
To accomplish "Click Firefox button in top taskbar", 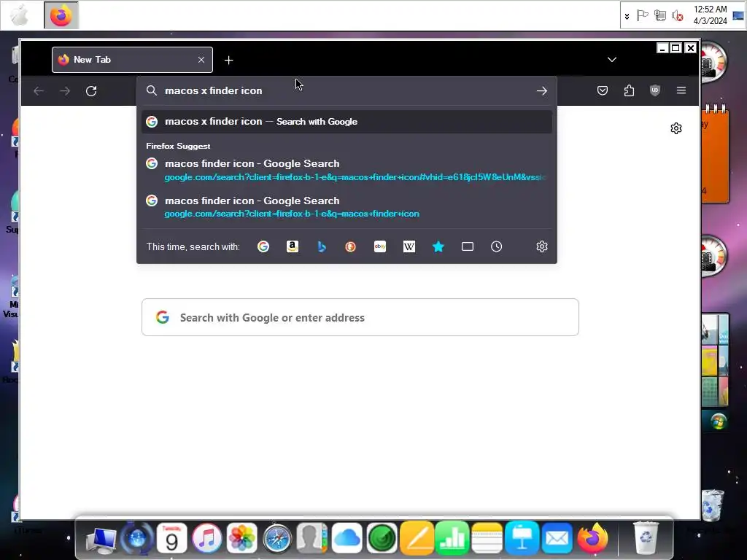I will (61, 15).
